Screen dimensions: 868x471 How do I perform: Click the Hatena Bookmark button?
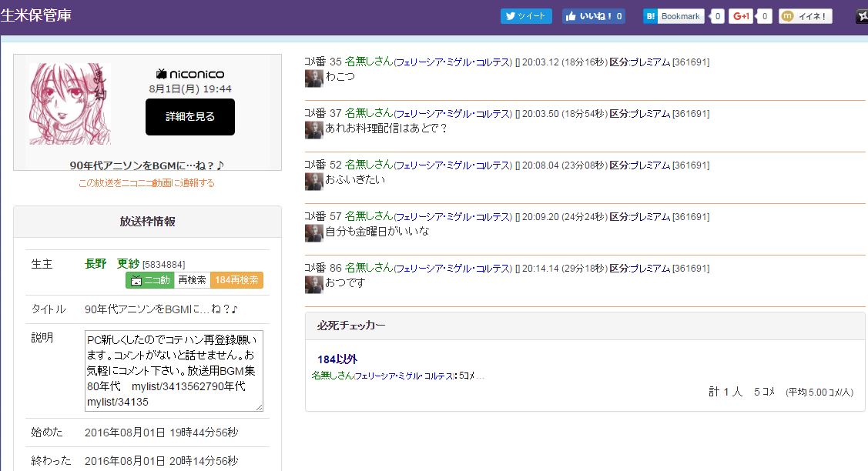pyautogui.click(x=674, y=16)
